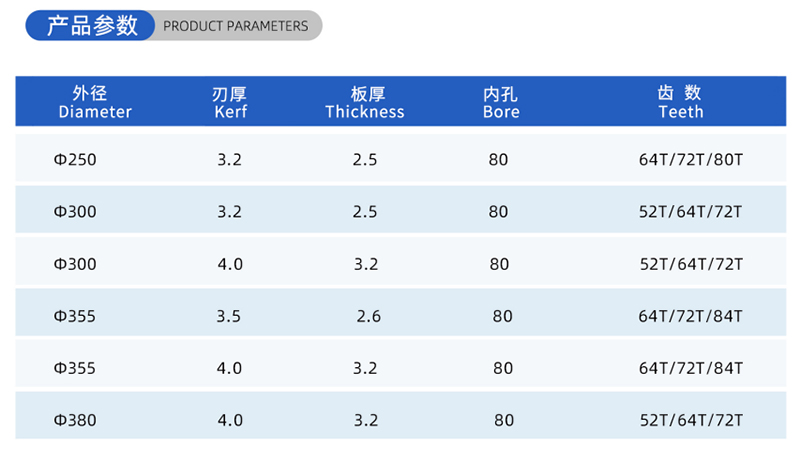This screenshot has height=460, width=800.
Task: Select the "内孔 Bore" column header
Action: 500,102
